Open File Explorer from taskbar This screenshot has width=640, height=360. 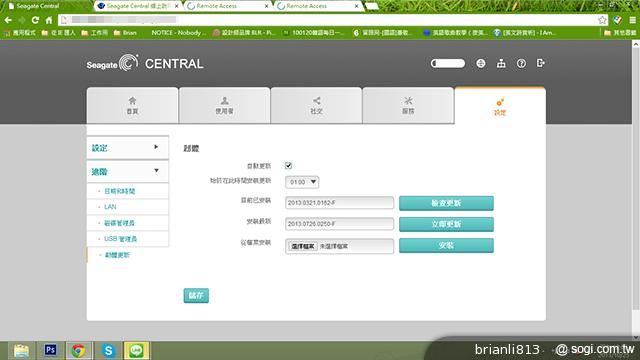point(21,350)
